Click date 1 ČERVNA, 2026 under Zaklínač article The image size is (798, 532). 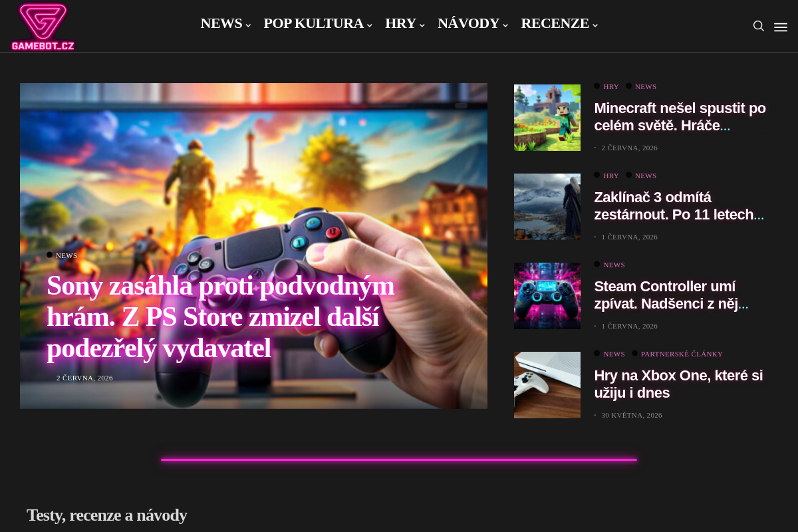tap(629, 237)
